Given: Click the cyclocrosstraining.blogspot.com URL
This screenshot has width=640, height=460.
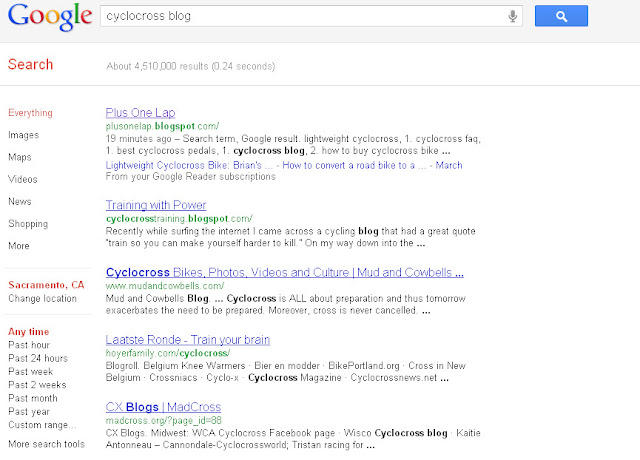Looking at the screenshot, I should [x=179, y=219].
